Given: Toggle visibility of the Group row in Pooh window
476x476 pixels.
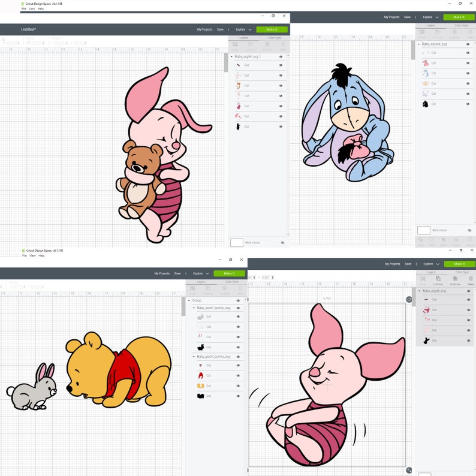Looking at the screenshot, I should (x=238, y=300).
